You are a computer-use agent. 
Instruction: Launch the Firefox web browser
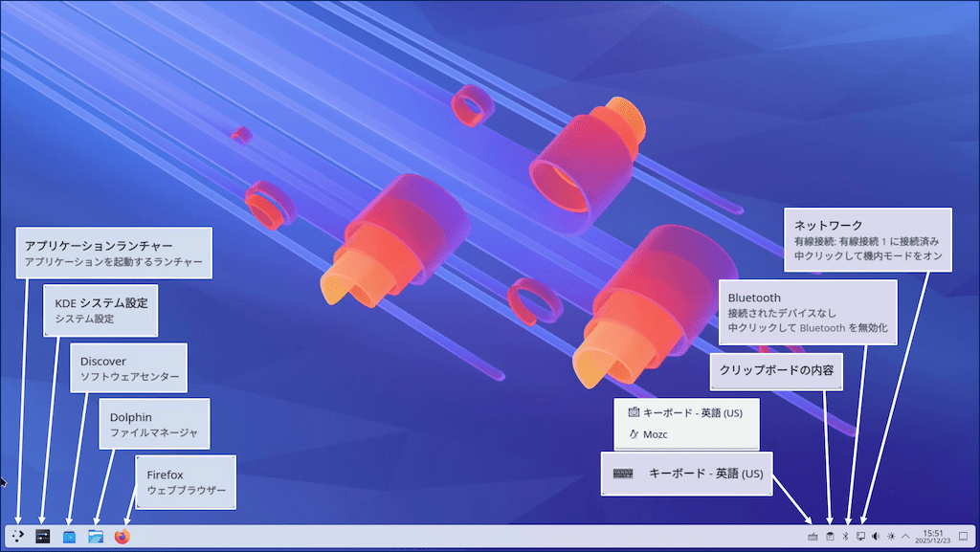pos(122,537)
